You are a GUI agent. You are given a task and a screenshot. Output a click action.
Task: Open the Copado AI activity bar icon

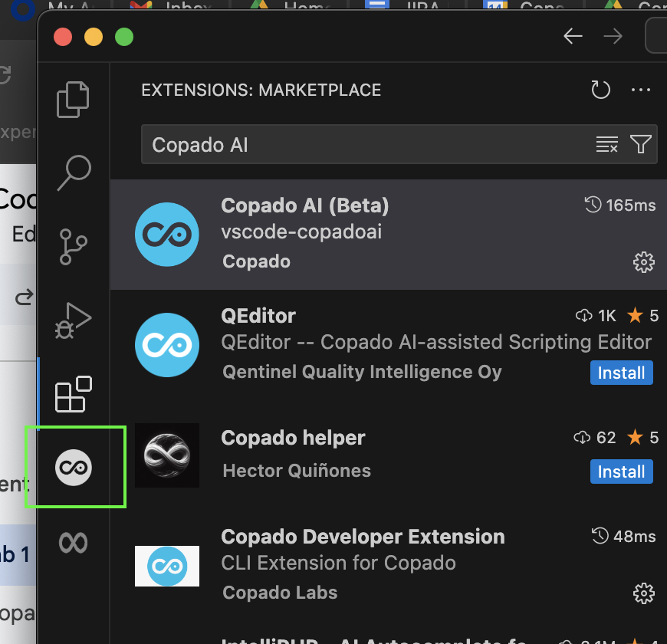(x=73, y=468)
